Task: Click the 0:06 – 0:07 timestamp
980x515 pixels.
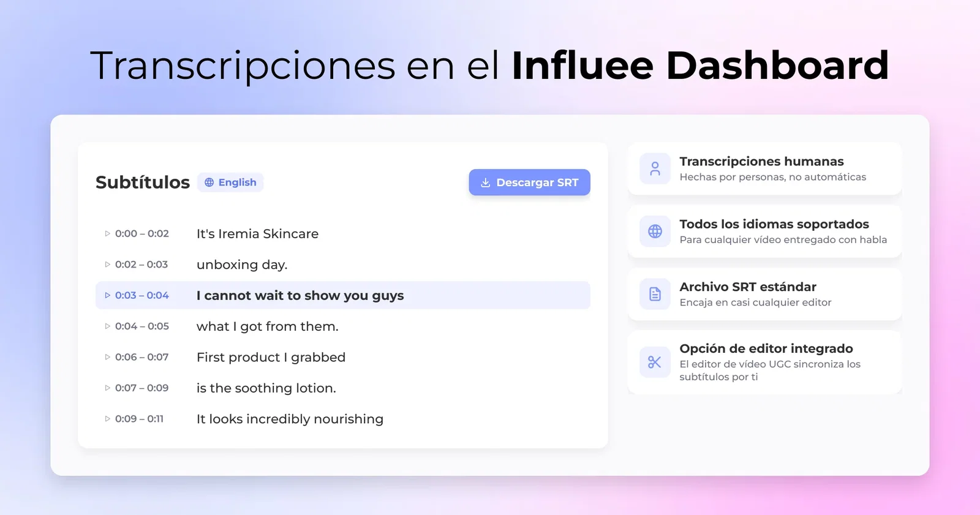Action: (141, 357)
